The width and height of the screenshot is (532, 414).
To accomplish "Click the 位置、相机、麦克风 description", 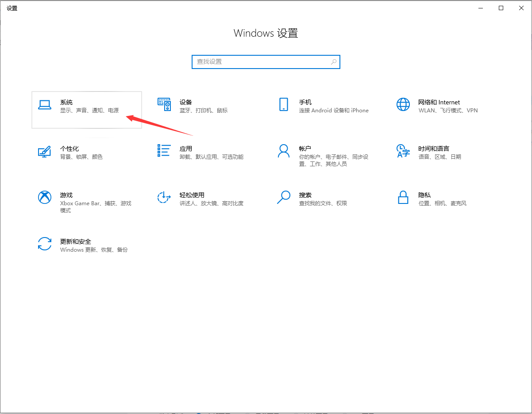I will [x=443, y=203].
